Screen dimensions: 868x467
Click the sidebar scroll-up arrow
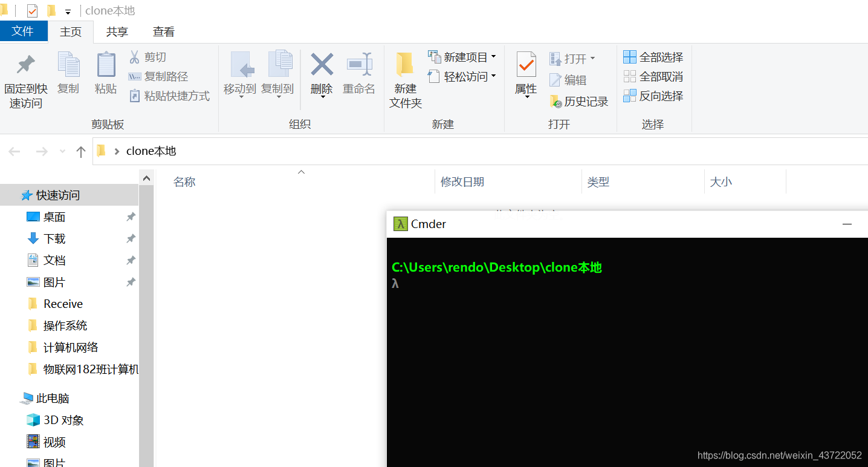point(146,178)
